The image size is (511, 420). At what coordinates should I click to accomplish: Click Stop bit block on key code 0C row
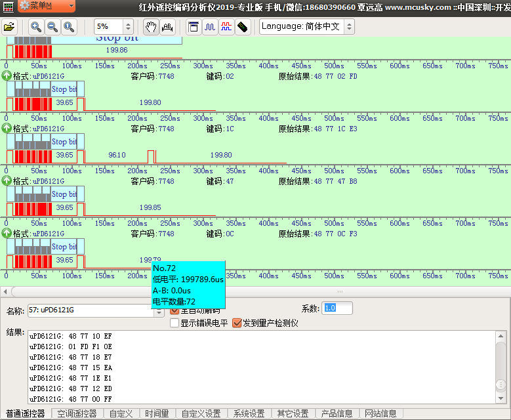pos(64,247)
